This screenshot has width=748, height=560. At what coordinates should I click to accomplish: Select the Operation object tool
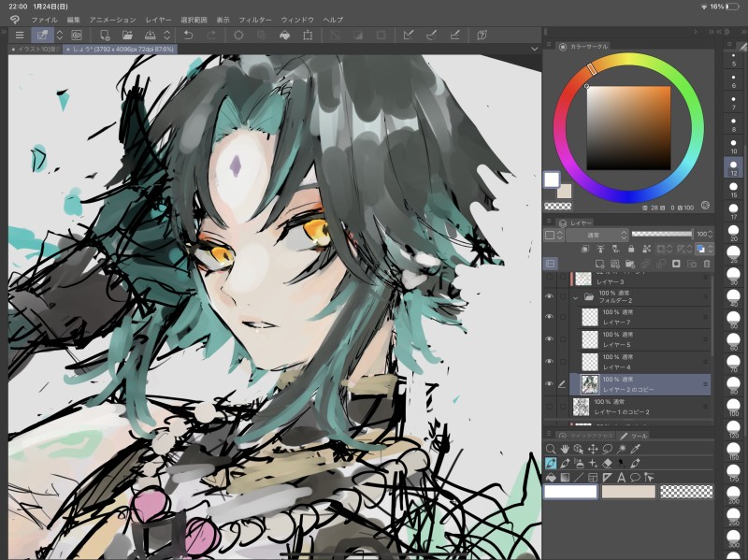tap(579, 449)
